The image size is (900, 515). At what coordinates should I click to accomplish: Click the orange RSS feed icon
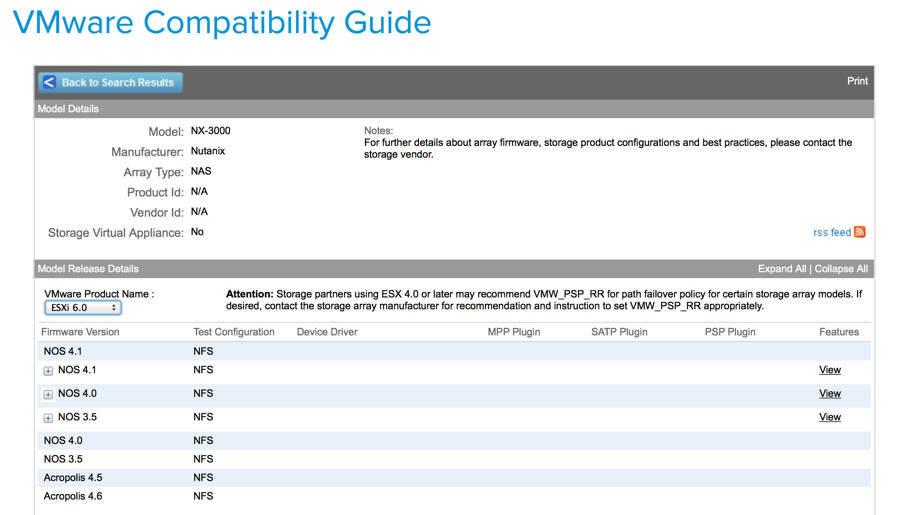click(x=859, y=231)
